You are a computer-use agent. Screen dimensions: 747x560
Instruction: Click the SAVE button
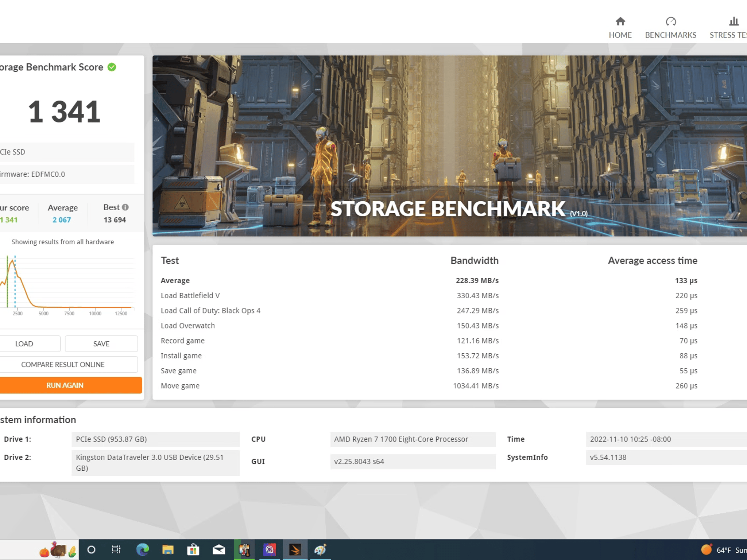tap(101, 344)
